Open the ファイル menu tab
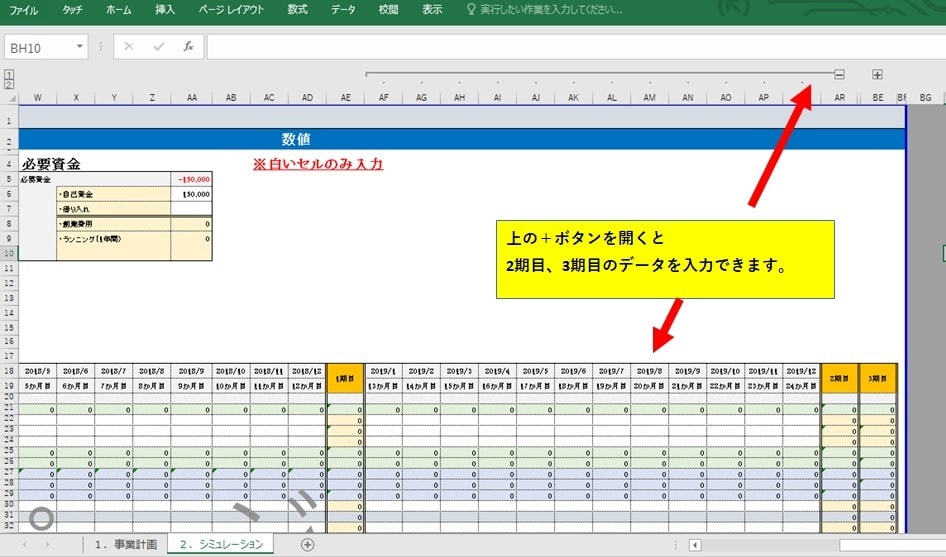 tap(24, 10)
